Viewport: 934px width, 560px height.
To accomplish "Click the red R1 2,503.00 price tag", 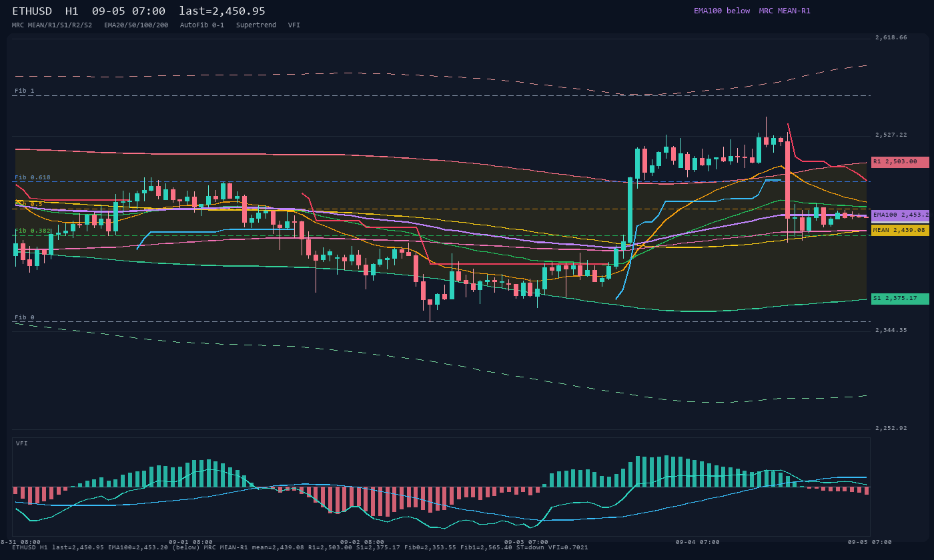I will coord(900,162).
